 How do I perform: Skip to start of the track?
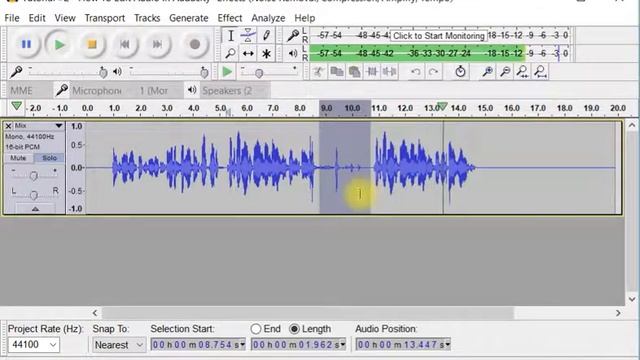point(125,44)
